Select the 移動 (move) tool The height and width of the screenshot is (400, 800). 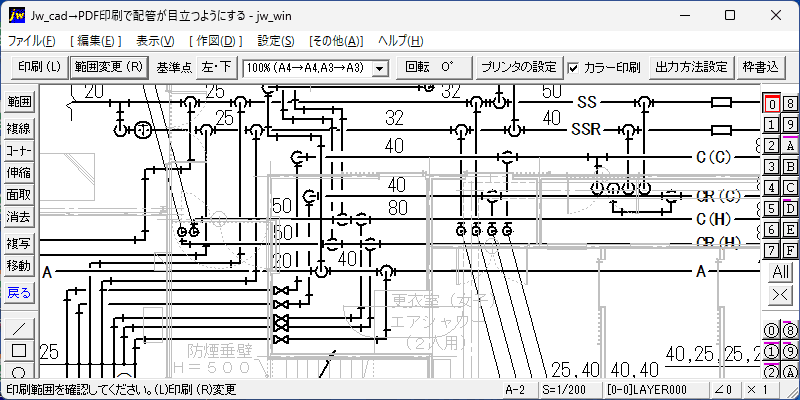point(19,265)
